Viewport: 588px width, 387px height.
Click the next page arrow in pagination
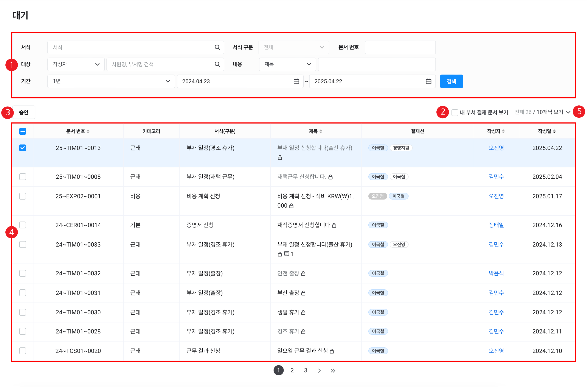pyautogui.click(x=320, y=370)
